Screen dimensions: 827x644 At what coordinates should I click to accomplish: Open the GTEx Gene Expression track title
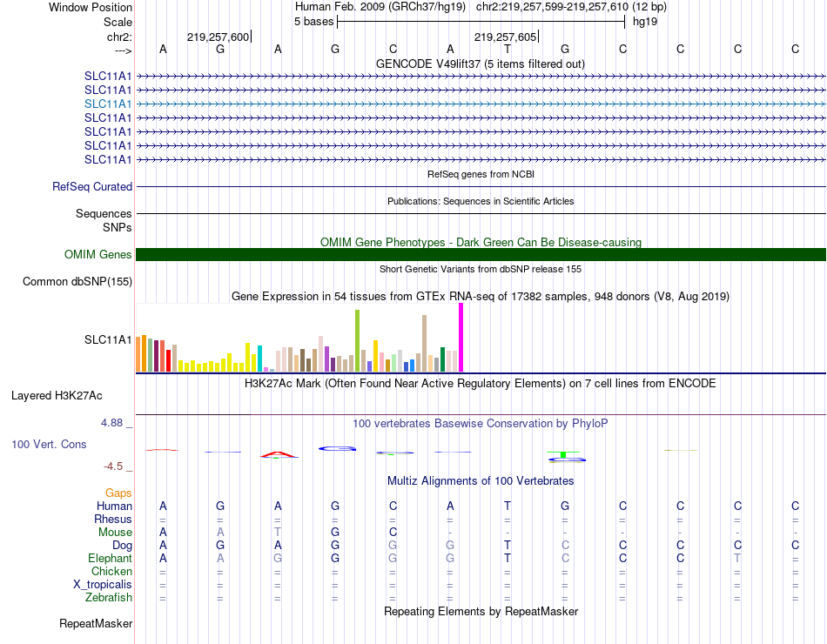click(x=480, y=297)
